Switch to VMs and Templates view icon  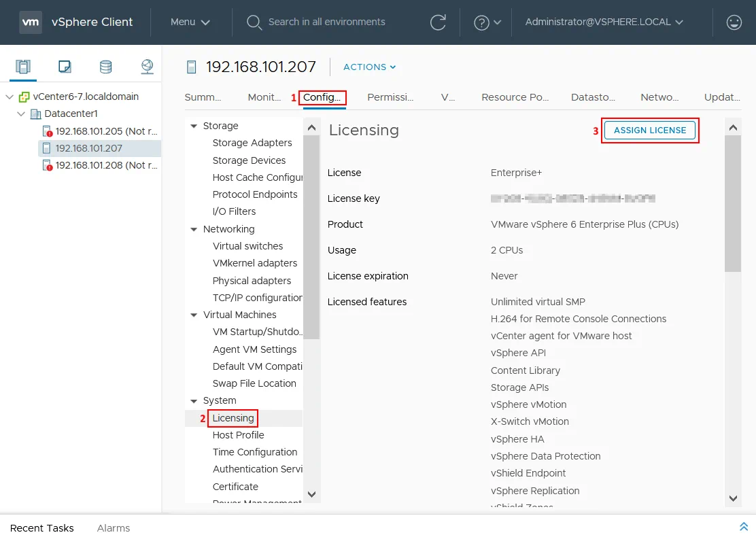(65, 67)
